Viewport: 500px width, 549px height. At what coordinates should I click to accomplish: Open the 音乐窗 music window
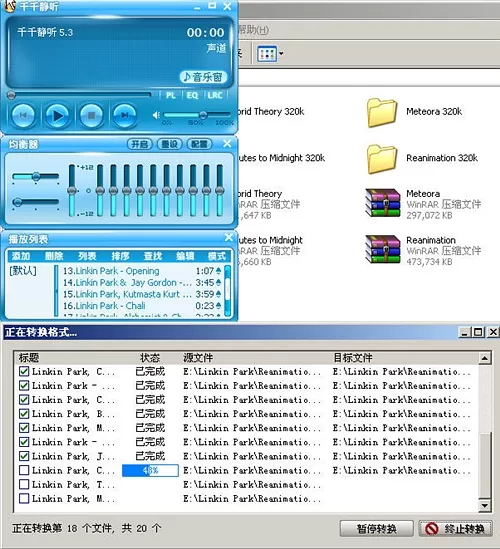click(203, 77)
